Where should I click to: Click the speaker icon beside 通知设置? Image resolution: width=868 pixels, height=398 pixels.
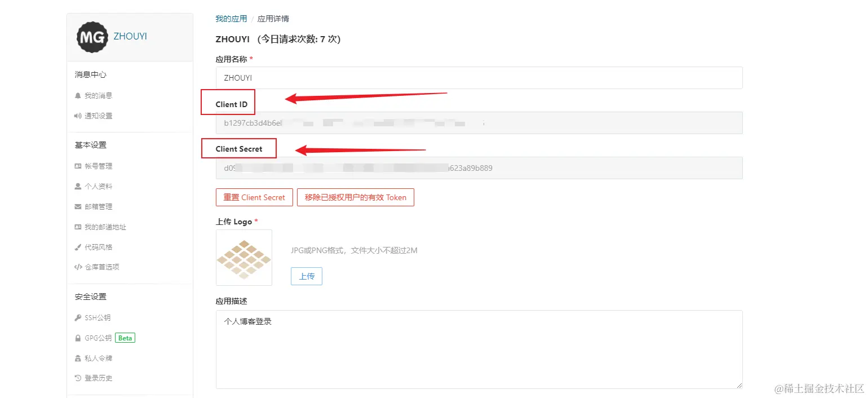78,116
